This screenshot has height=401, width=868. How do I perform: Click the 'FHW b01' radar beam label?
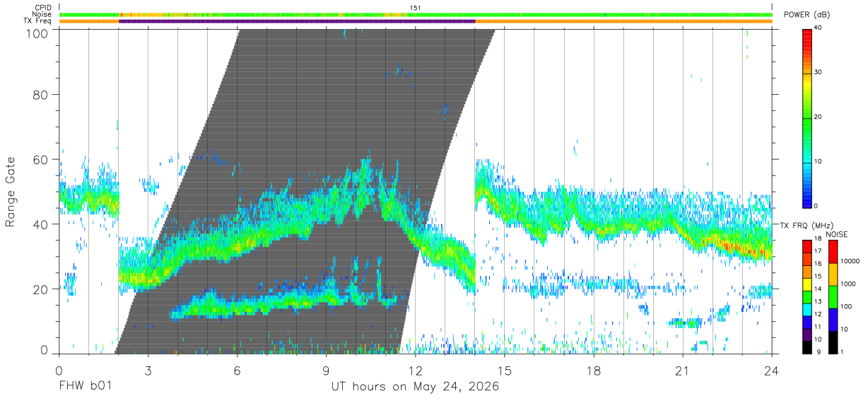point(84,387)
